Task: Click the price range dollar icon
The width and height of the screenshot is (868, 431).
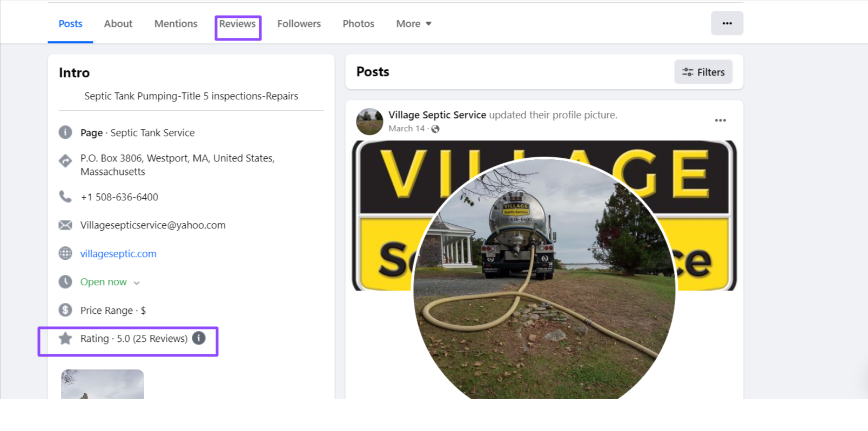Action: (x=65, y=310)
